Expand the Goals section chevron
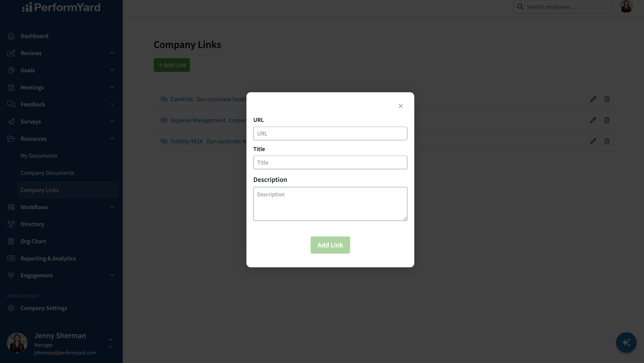644x363 pixels. [x=112, y=70]
